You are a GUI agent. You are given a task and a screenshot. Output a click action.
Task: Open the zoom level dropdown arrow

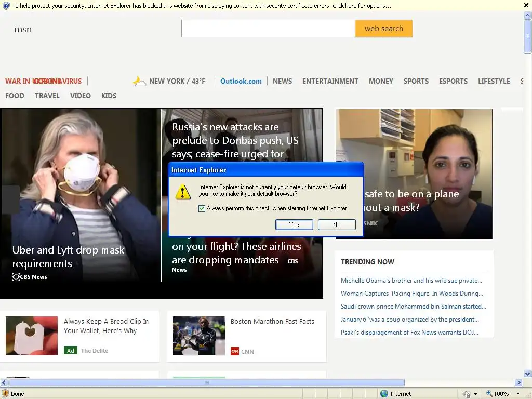point(518,394)
